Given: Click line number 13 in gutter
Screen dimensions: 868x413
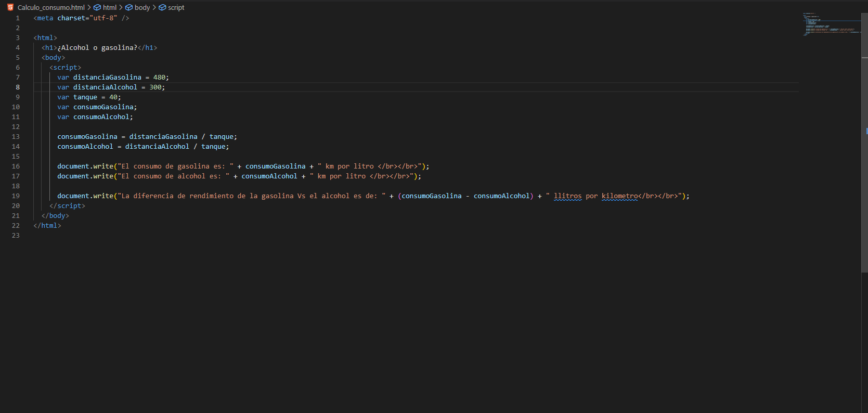Looking at the screenshot, I should [x=16, y=137].
